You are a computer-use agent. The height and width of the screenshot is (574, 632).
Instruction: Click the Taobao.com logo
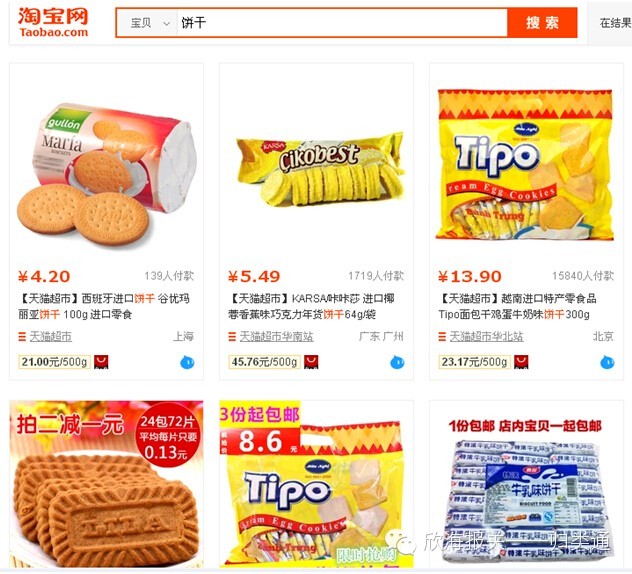click(53, 22)
